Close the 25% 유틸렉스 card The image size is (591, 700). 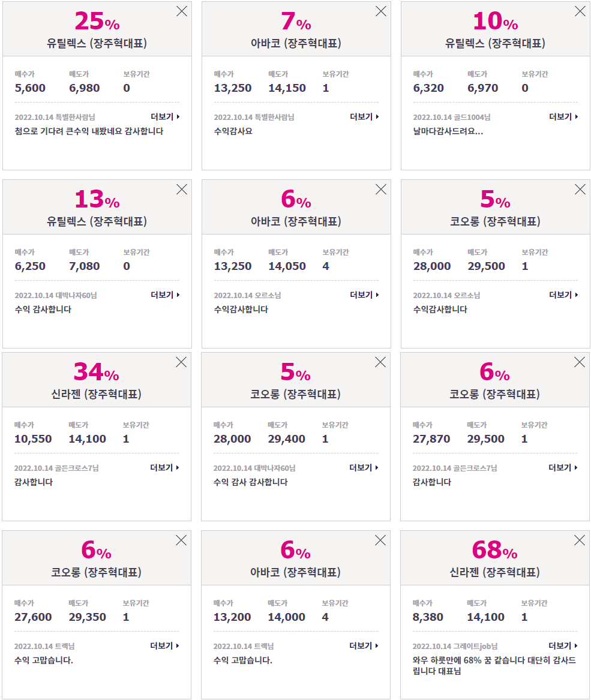182,11
